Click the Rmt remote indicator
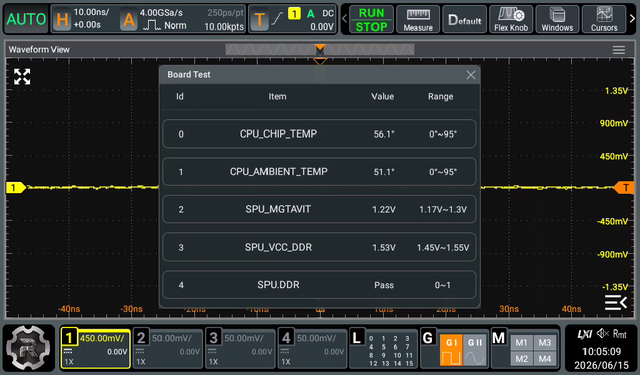 tap(620, 335)
